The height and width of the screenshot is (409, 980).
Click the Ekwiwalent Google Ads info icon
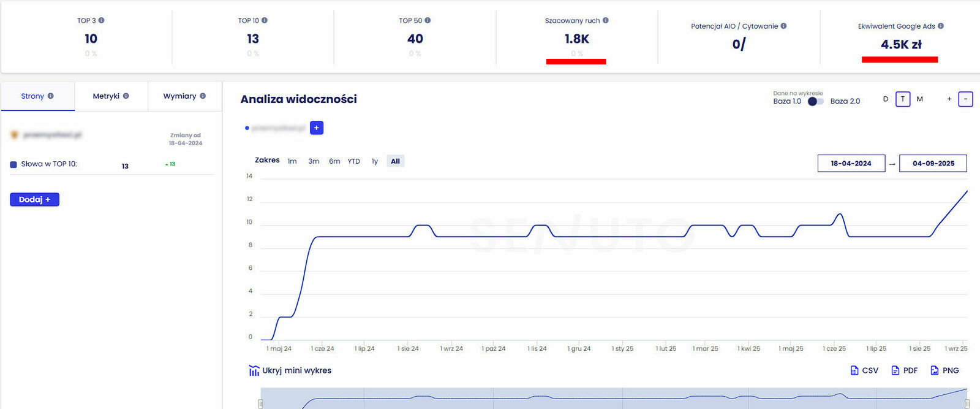point(941,26)
